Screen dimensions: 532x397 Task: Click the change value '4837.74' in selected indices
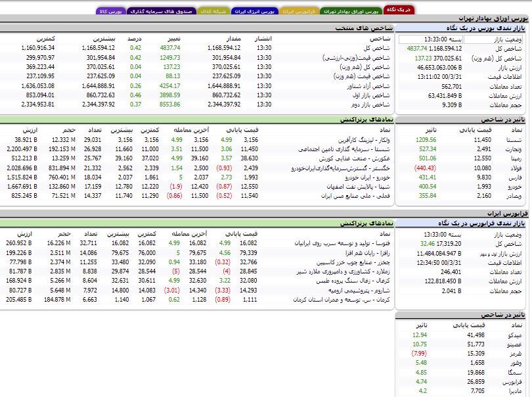(170, 48)
